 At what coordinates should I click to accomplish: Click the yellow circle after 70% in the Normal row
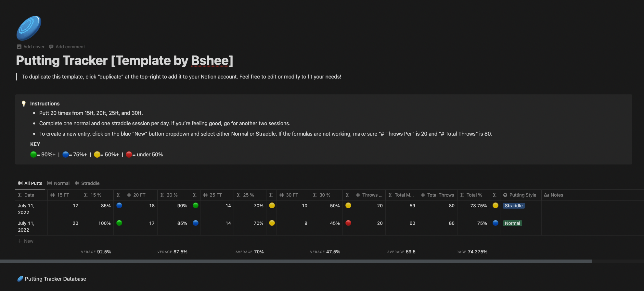[x=272, y=223]
